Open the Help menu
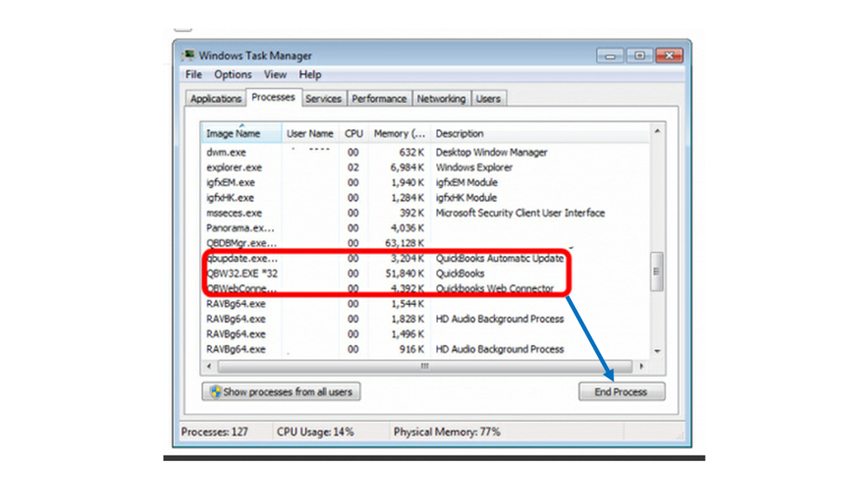 310,75
